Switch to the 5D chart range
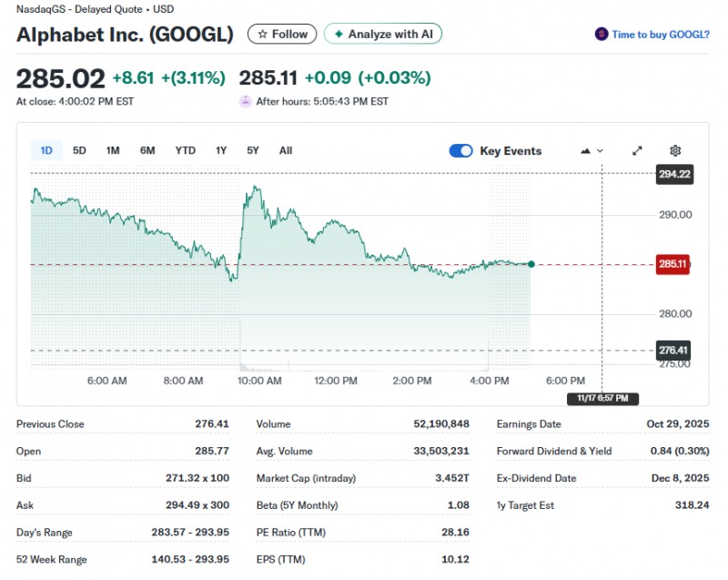Screen dimensions: 728x580 (79, 150)
